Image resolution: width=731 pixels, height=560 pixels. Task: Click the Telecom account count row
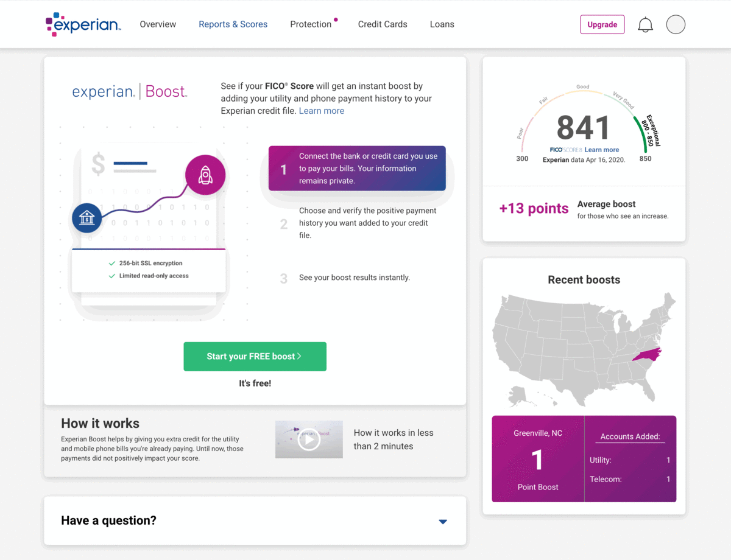pos(630,479)
